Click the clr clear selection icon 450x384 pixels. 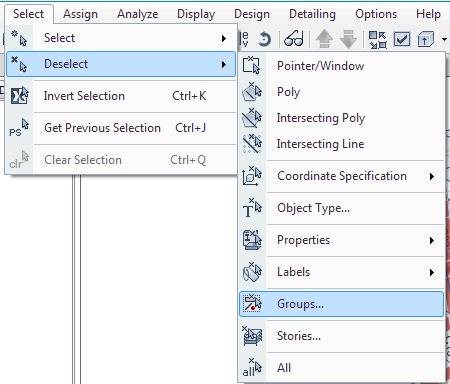point(19,160)
